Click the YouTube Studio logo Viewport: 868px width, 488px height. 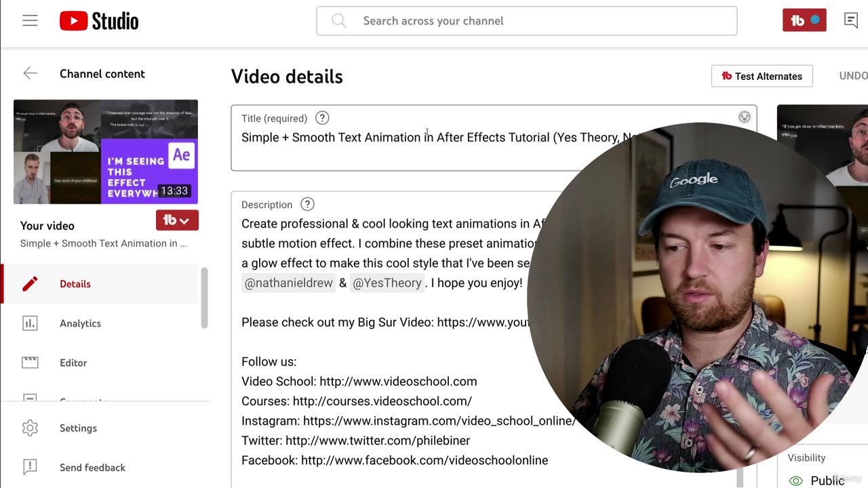[99, 21]
